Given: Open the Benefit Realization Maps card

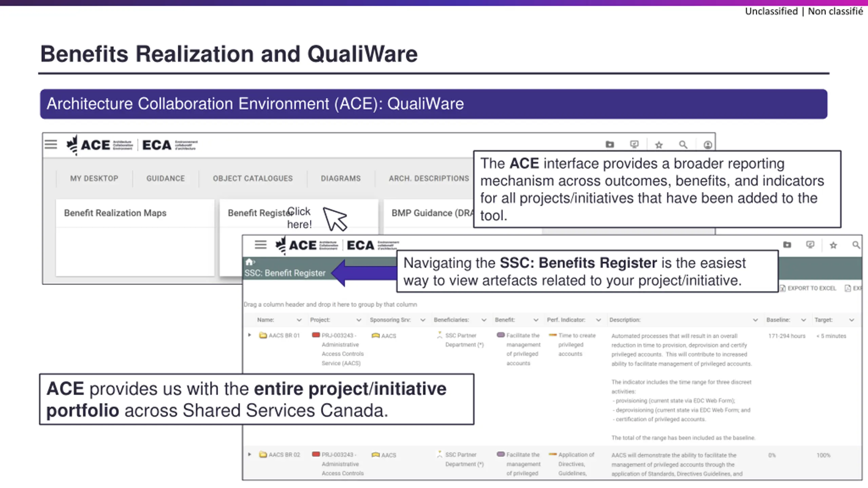Looking at the screenshot, I should click(135, 237).
